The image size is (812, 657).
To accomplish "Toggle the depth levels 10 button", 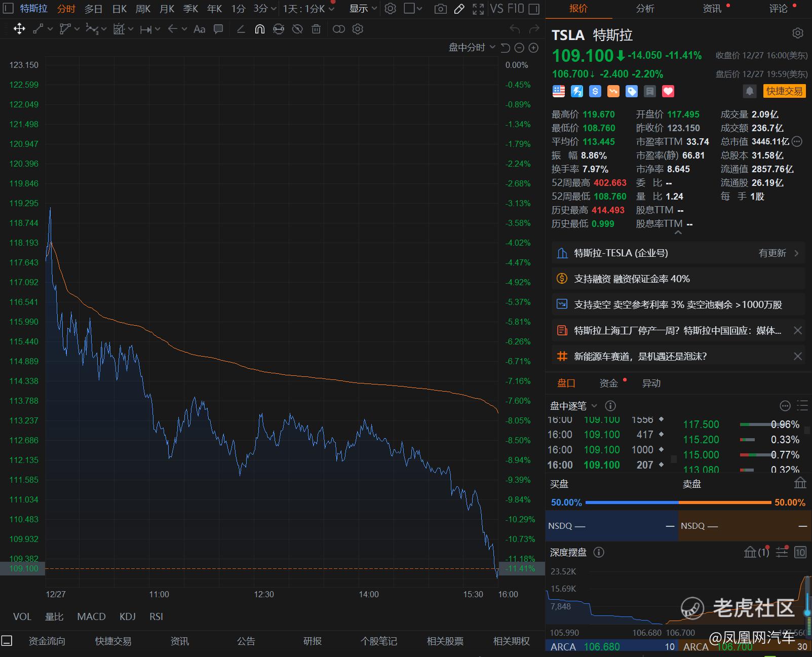I will coord(800,552).
